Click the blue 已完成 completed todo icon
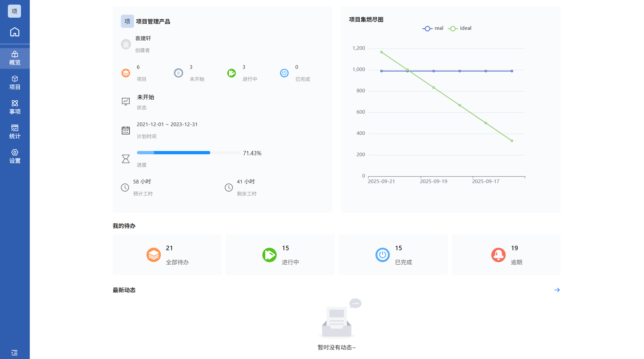Viewport: 644px width, 359px height. (382, 255)
